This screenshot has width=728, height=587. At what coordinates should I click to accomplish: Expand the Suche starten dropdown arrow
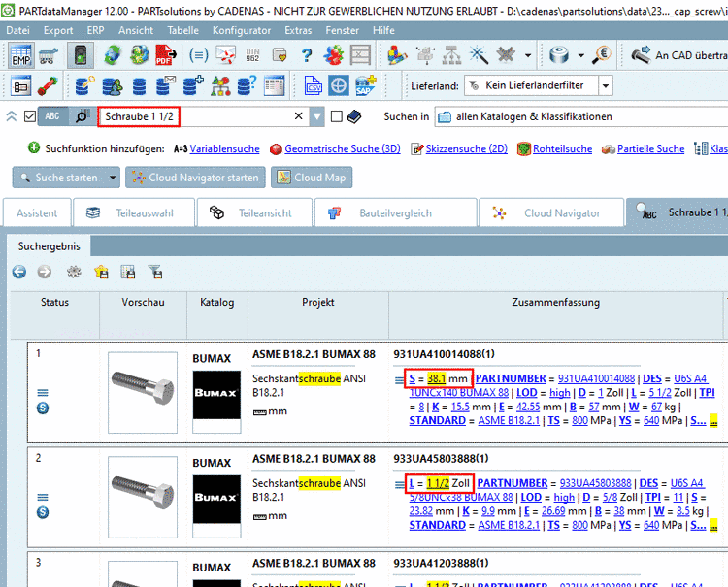[x=113, y=178]
